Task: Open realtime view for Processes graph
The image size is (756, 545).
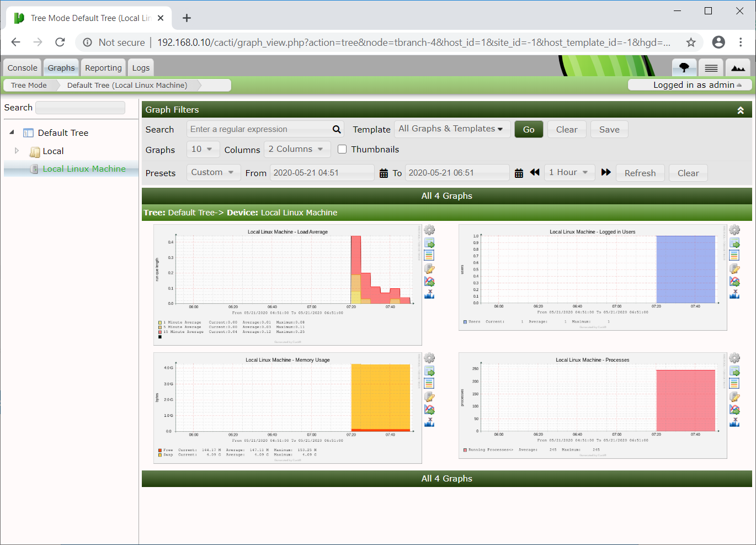Action: [734, 410]
